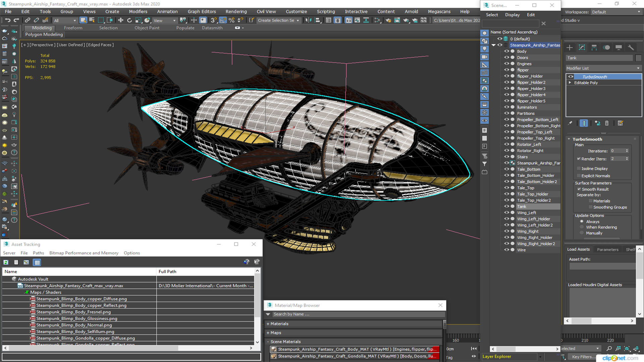Click the Redo arrow in main toolbar
The width and height of the screenshot is (644, 362).
pyautogui.click(x=16, y=20)
